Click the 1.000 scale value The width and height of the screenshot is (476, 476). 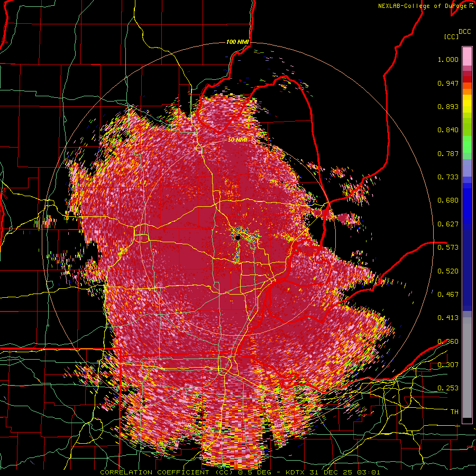[448, 59]
